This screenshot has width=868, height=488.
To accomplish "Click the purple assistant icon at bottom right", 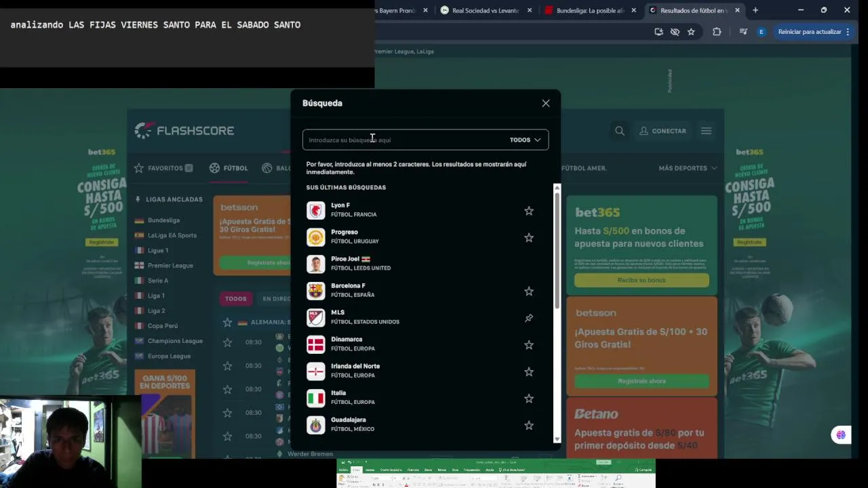I will pyautogui.click(x=841, y=435).
